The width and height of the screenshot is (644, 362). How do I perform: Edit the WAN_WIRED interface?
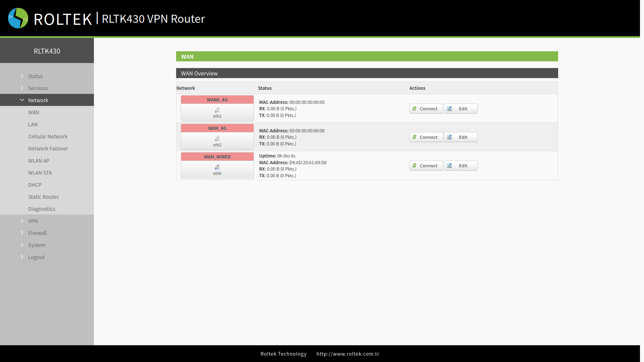tap(461, 166)
